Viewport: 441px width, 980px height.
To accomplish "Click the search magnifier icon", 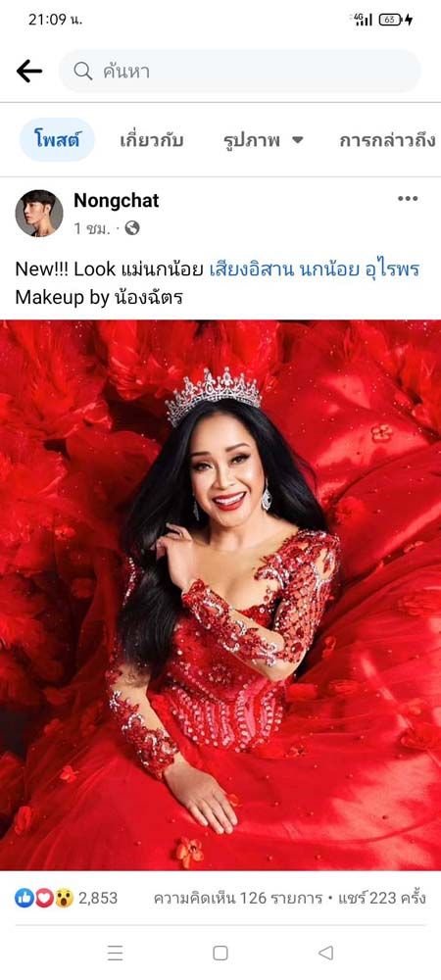I will point(82,72).
